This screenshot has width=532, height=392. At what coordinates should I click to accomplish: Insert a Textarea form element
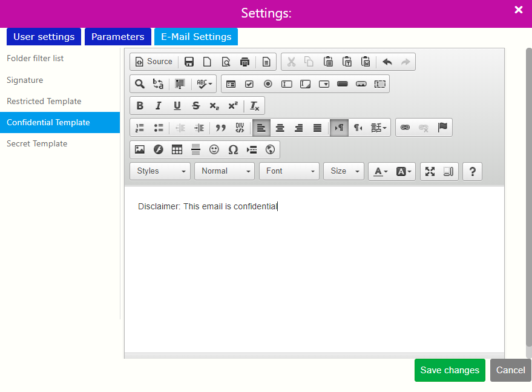[x=306, y=83]
